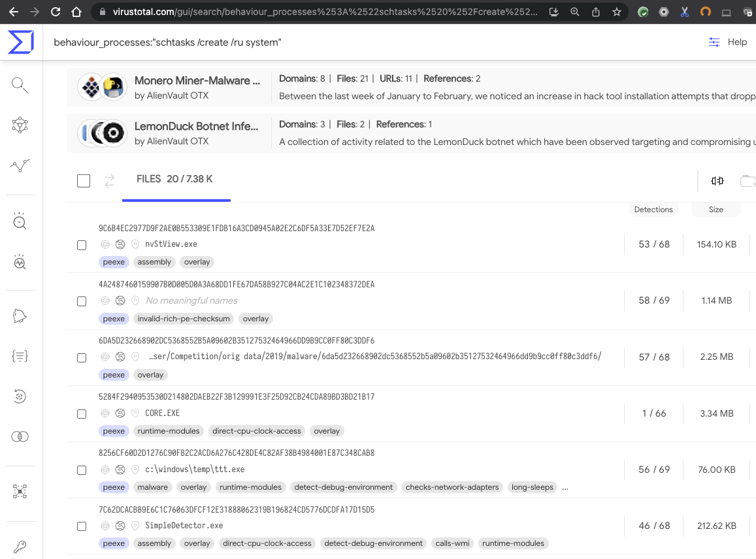Reload the page with the browser refresh icon
This screenshot has width=756, height=559.
click(x=56, y=12)
